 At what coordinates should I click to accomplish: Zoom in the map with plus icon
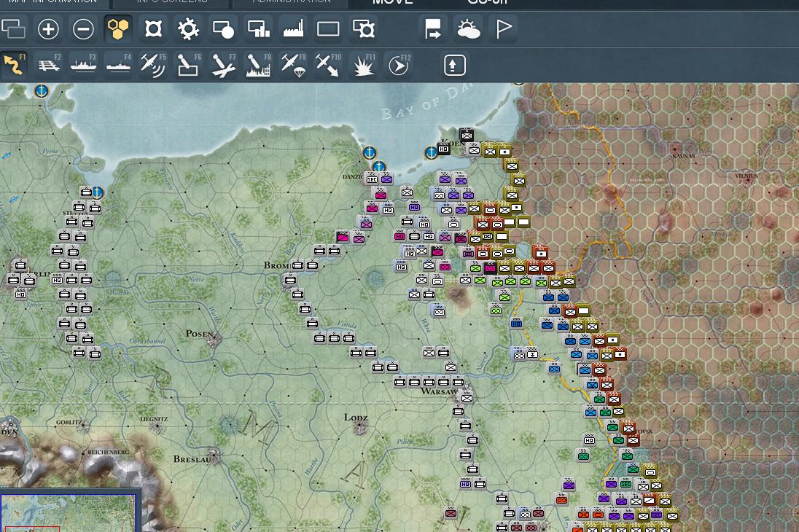tap(48, 28)
